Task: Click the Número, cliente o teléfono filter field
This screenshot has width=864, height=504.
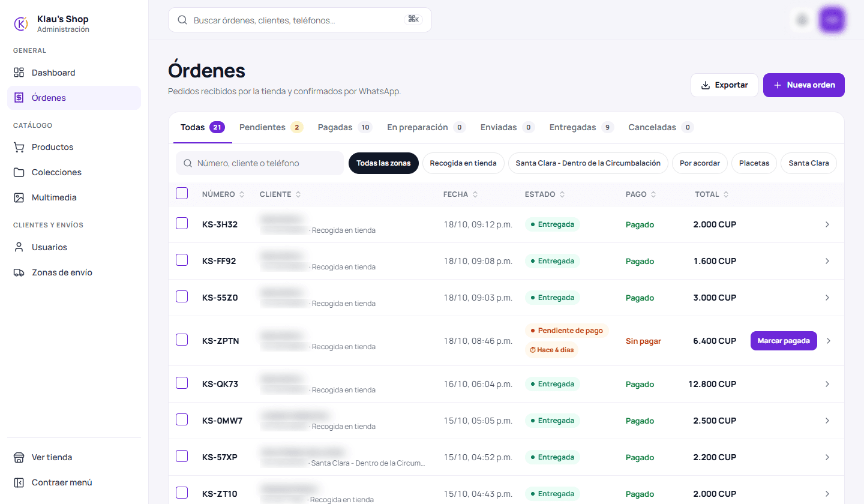Action: (260, 163)
